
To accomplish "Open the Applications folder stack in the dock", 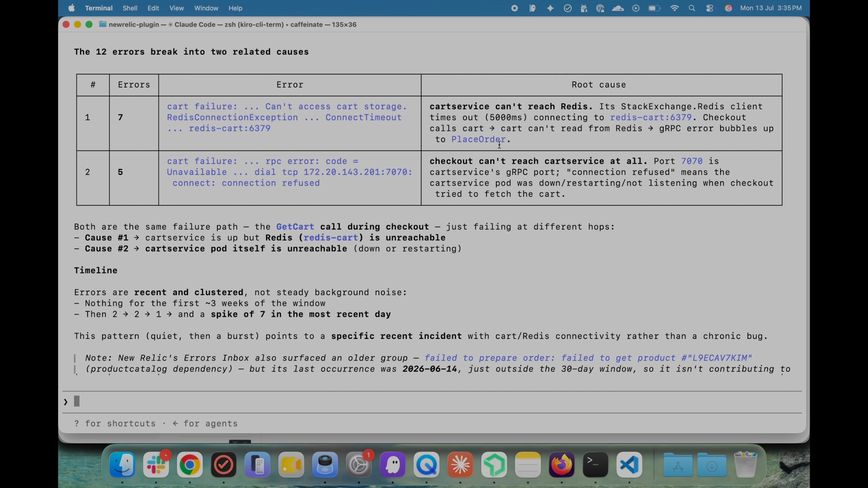I will coord(678,465).
